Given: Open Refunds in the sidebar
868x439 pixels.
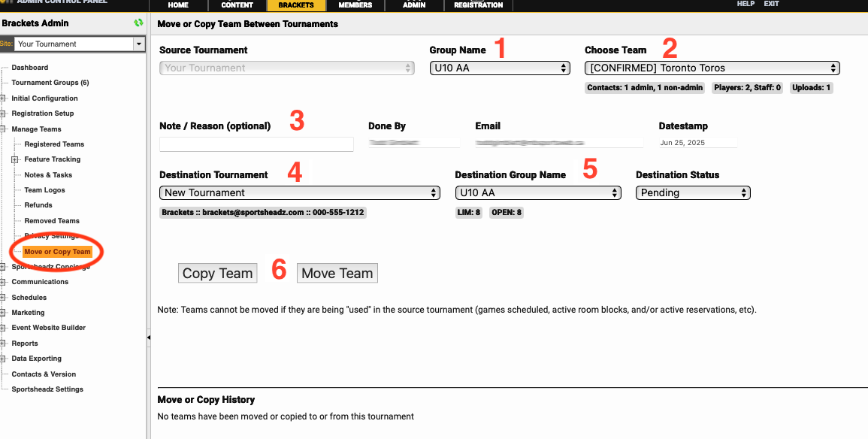Looking at the screenshot, I should click(x=38, y=204).
